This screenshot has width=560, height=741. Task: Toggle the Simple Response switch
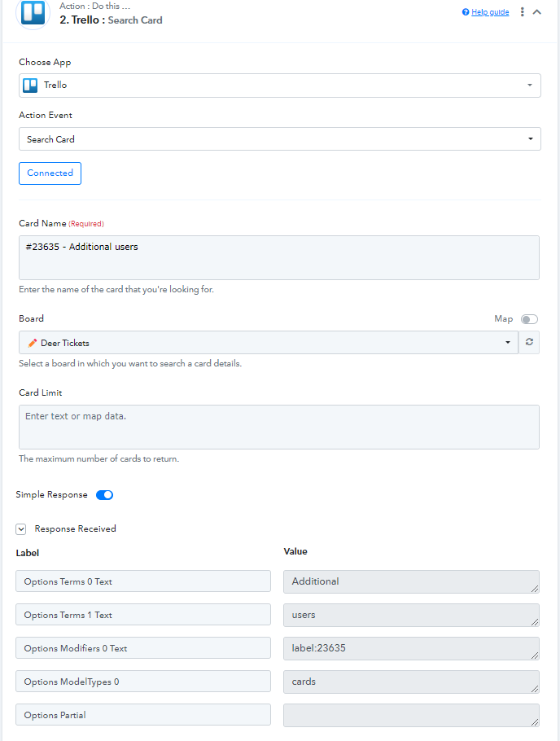coord(104,495)
